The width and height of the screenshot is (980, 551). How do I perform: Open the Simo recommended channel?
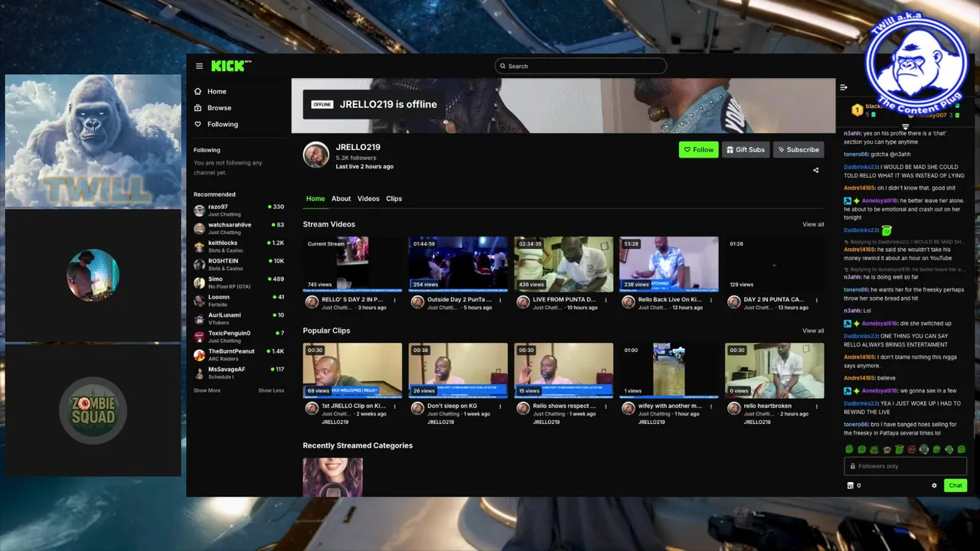pos(238,282)
